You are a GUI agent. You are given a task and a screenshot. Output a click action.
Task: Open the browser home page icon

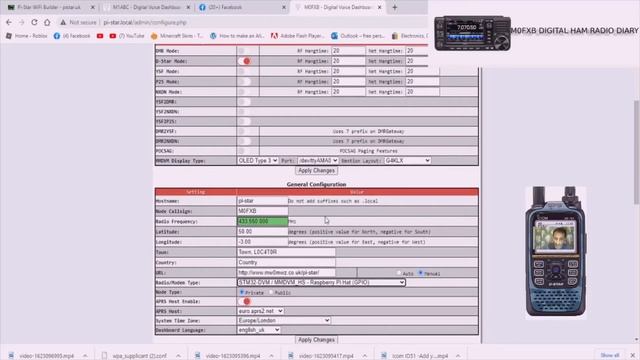pyautogui.click(x=47, y=22)
